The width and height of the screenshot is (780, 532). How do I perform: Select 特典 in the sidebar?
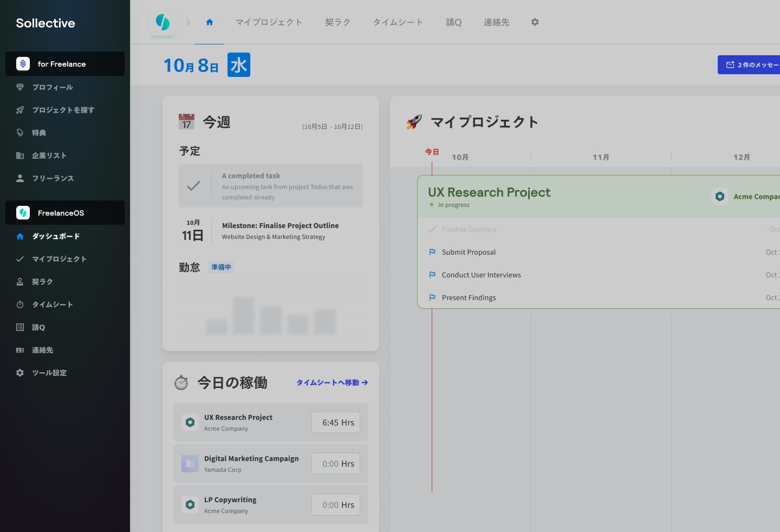[x=38, y=133]
